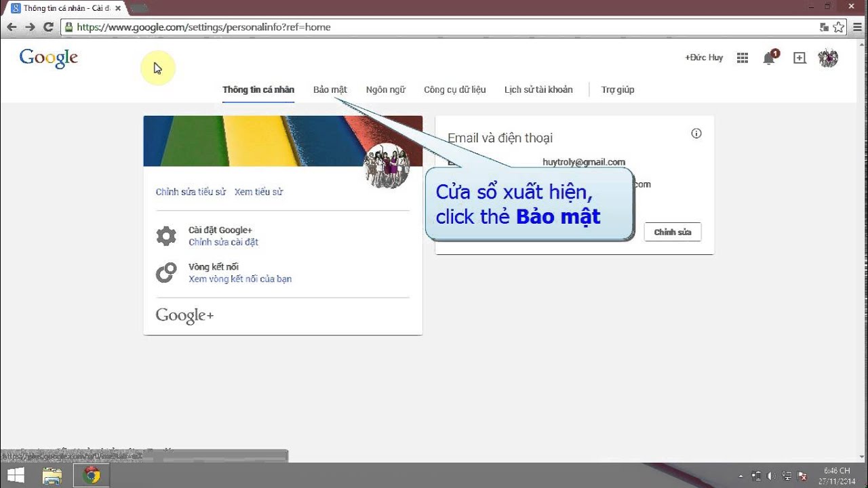Click the gear icon beside Cài đặt Google+
868x488 pixels.
click(166, 236)
